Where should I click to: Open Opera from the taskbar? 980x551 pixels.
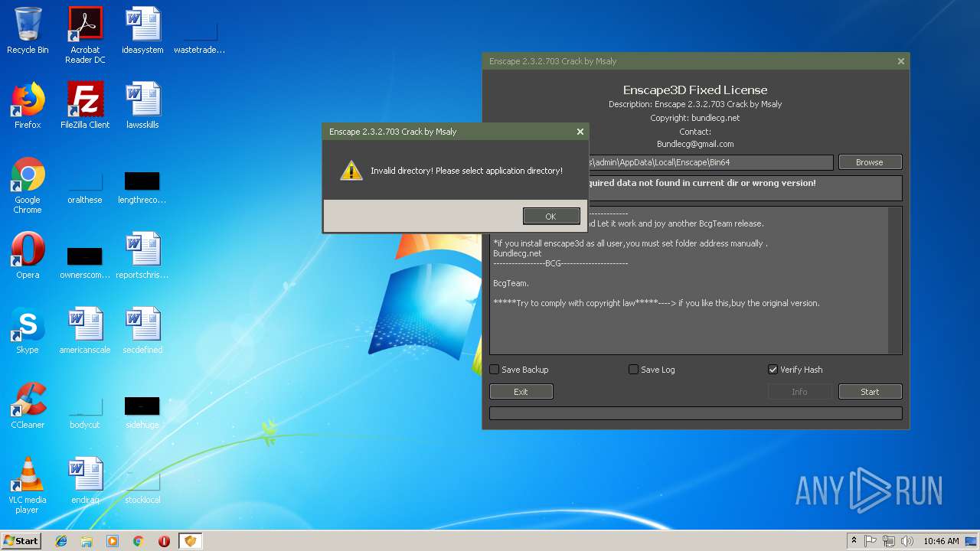(164, 541)
